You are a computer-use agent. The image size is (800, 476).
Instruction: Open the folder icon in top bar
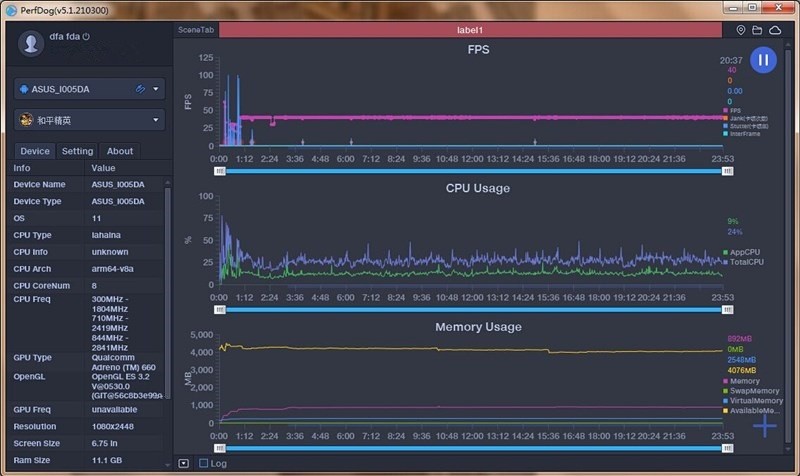point(757,30)
